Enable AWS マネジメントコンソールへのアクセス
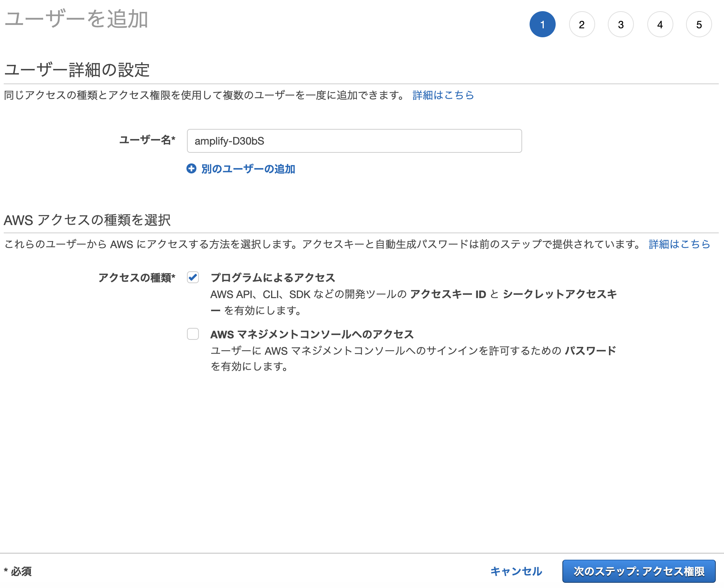Screen dimensions: 724x588 (193, 335)
